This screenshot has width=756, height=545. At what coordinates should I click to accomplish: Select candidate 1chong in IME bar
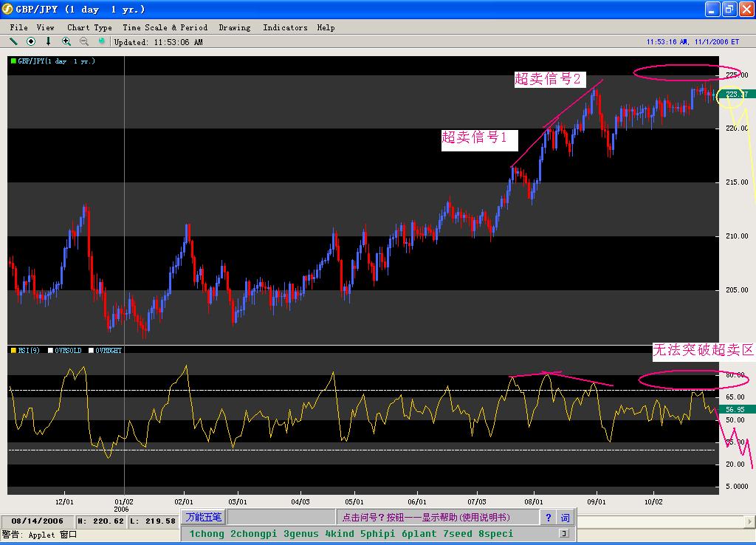[207, 533]
